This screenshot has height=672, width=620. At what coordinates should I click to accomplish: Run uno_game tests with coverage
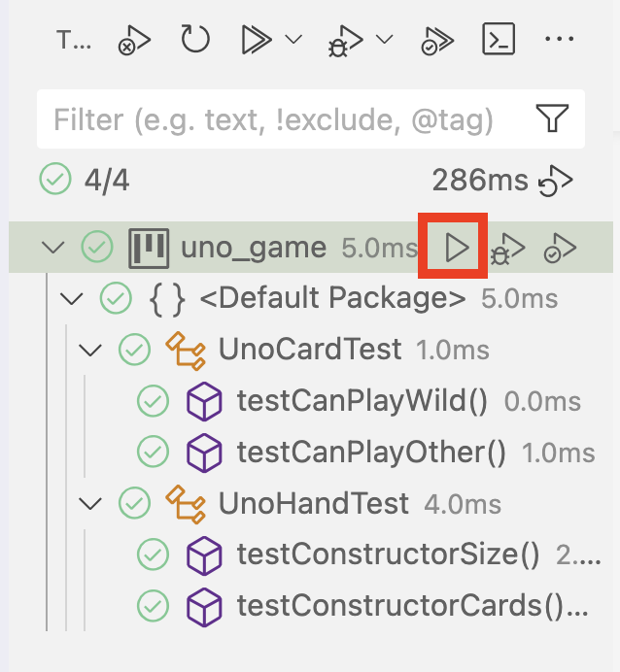tap(560, 249)
